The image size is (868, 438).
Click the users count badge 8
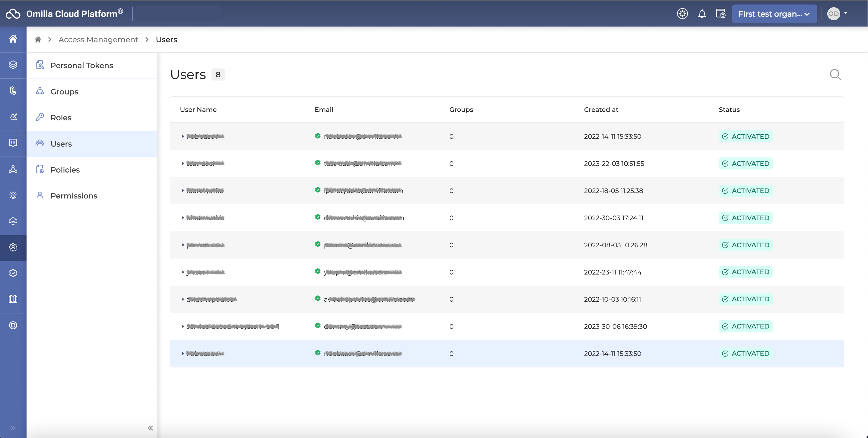pos(218,75)
